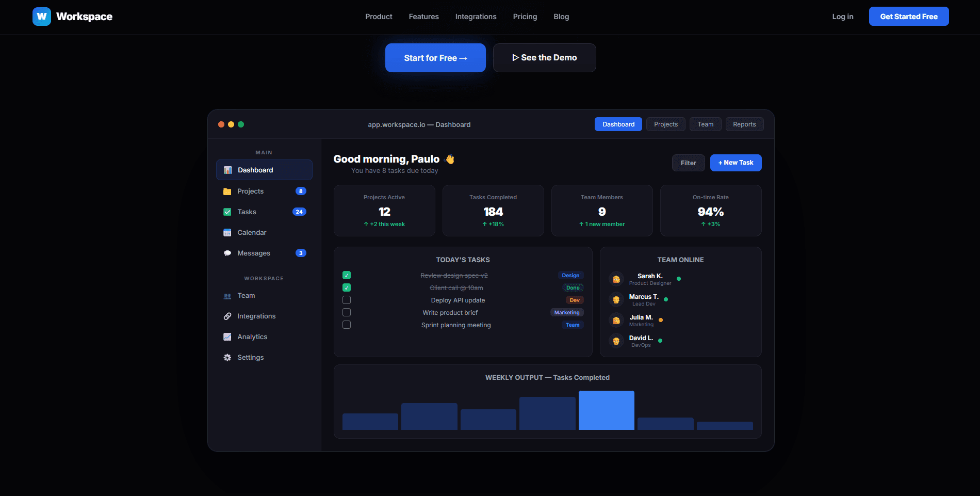Click Marcus T.'s avatar

point(616,300)
